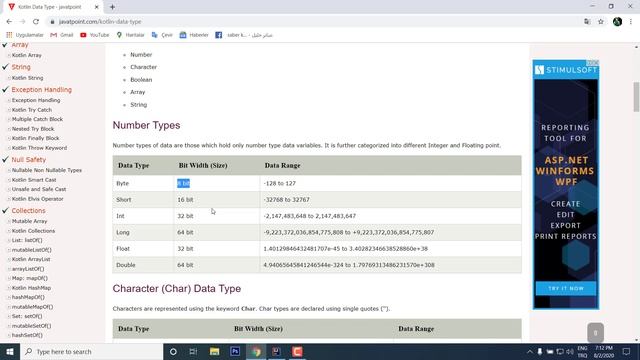Open Kotlin HashMap sidebar link

point(31,288)
